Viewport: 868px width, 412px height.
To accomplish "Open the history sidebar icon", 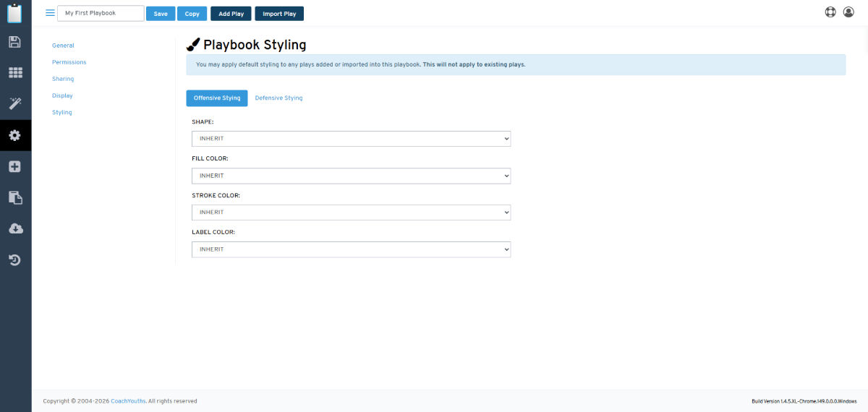I will (x=14, y=260).
